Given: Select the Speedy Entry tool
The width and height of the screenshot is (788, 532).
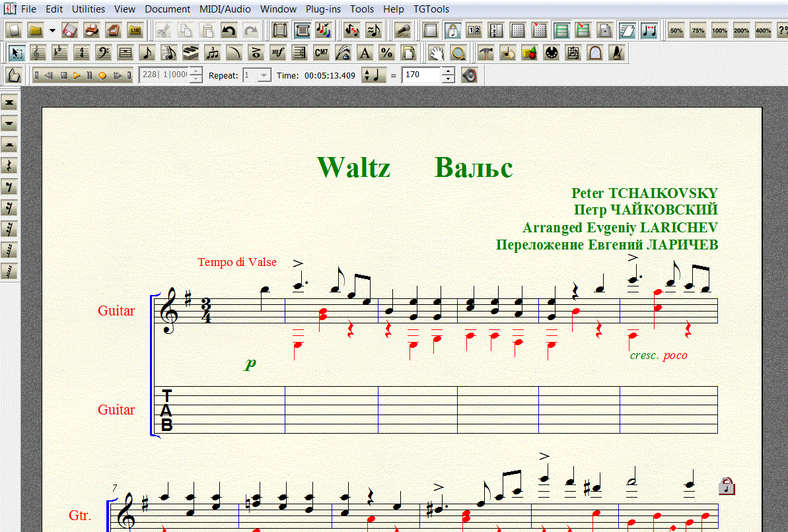Looking at the screenshot, I should (x=169, y=53).
